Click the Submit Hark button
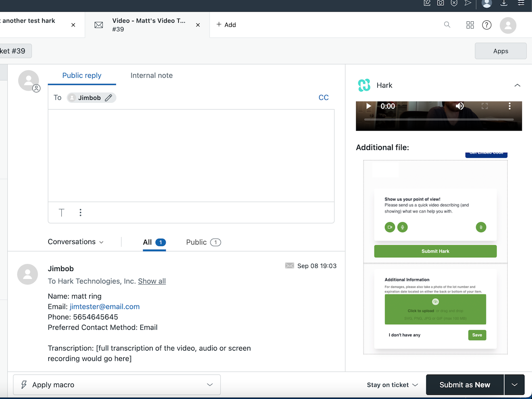This screenshot has height=399, width=532. (x=435, y=251)
